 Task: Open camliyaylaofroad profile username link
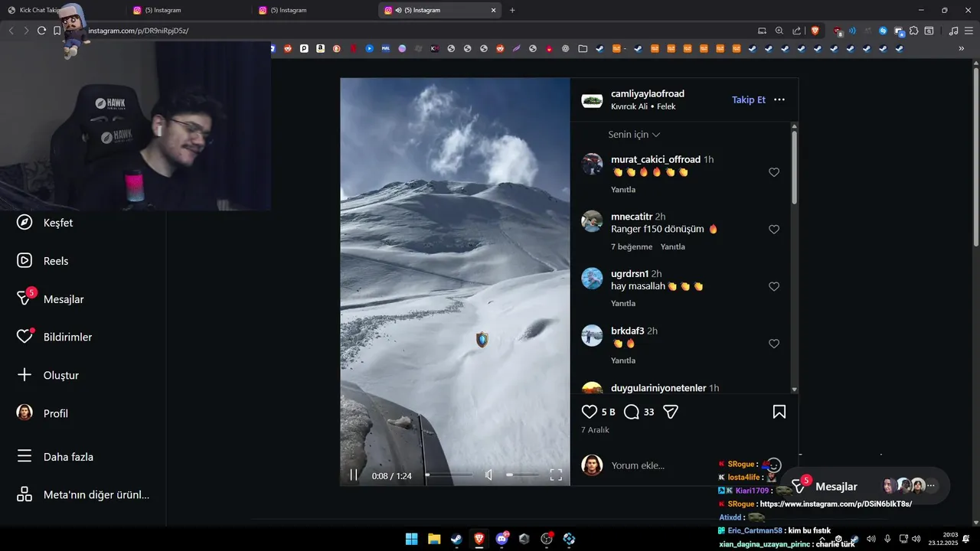[x=648, y=93]
